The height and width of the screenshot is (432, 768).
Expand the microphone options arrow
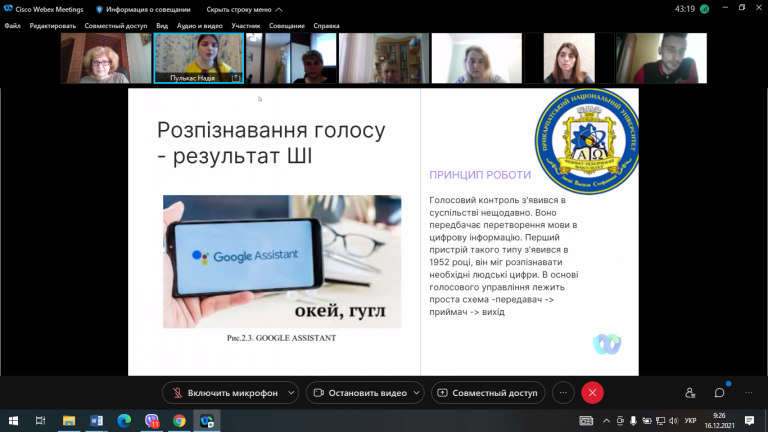(291, 393)
